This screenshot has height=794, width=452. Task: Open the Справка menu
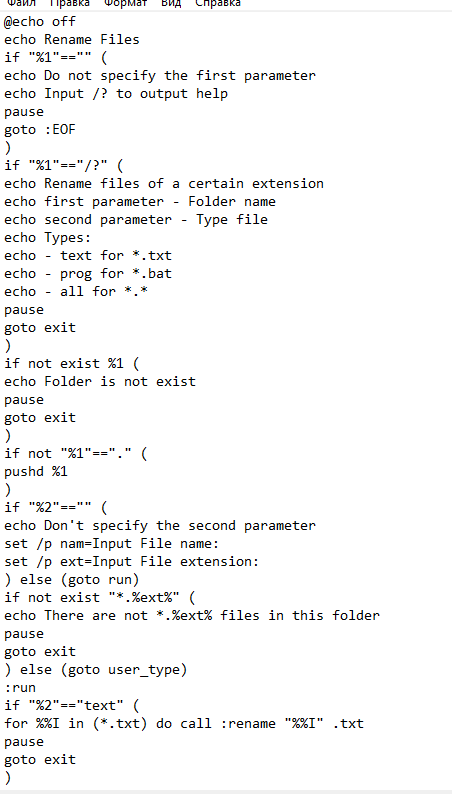218,3
